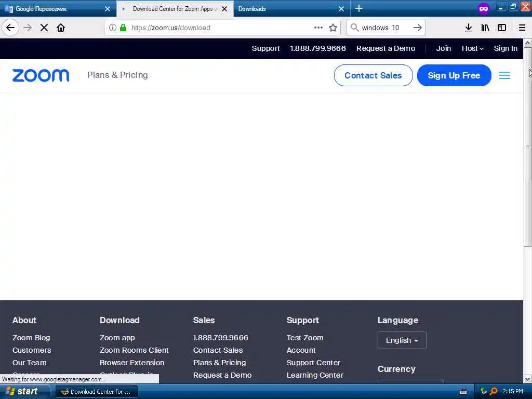The image size is (532, 399).
Task: Open the network tray icon
Action: (x=484, y=392)
